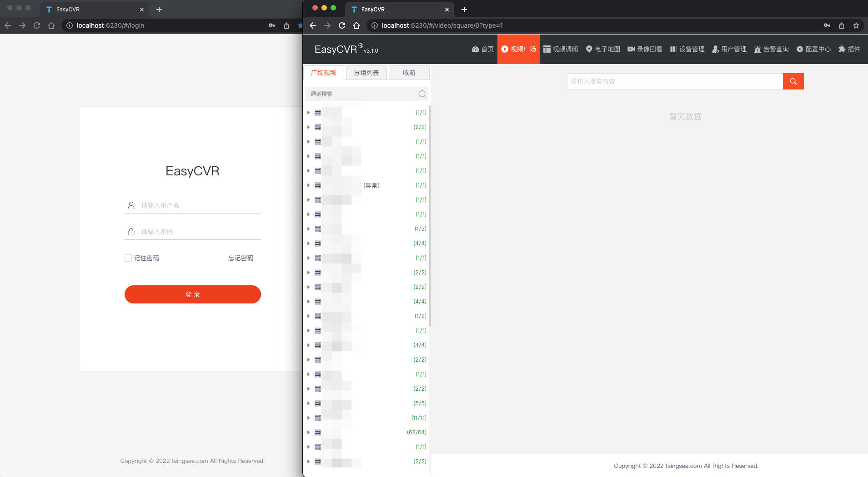Open the 插件 plugins page
The width and height of the screenshot is (868, 477).
coord(849,49)
